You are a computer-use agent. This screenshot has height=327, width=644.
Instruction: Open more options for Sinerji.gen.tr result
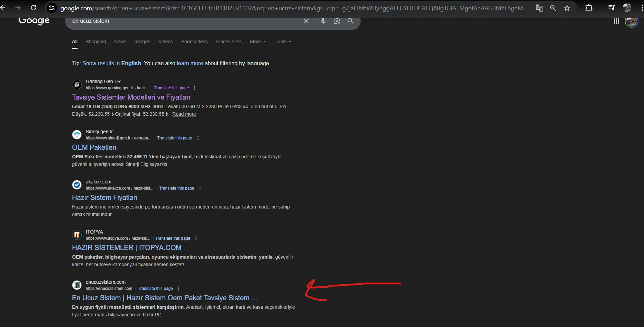pyautogui.click(x=198, y=138)
